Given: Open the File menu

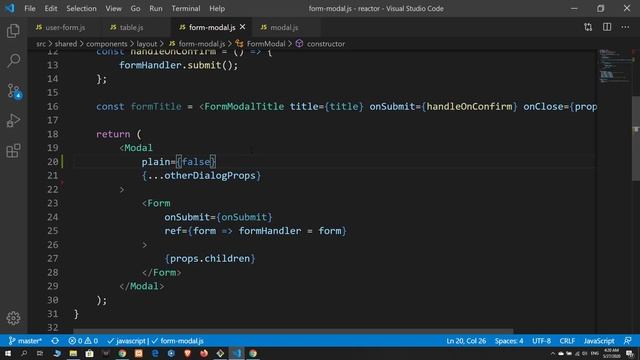Looking at the screenshot, I should pos(30,8).
